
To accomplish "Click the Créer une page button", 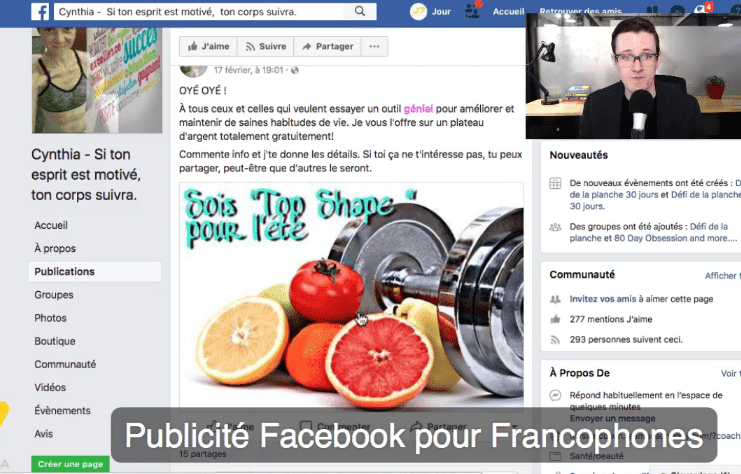I will 70,464.
